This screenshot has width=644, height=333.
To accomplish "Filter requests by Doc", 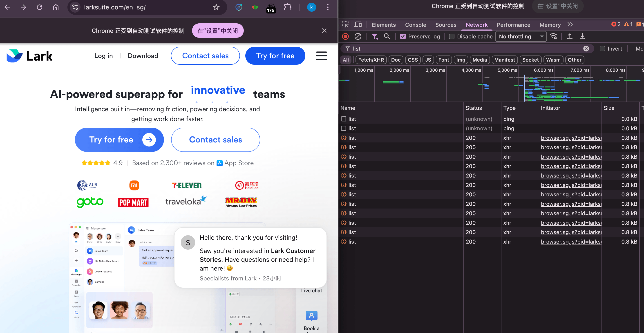I will coord(396,60).
